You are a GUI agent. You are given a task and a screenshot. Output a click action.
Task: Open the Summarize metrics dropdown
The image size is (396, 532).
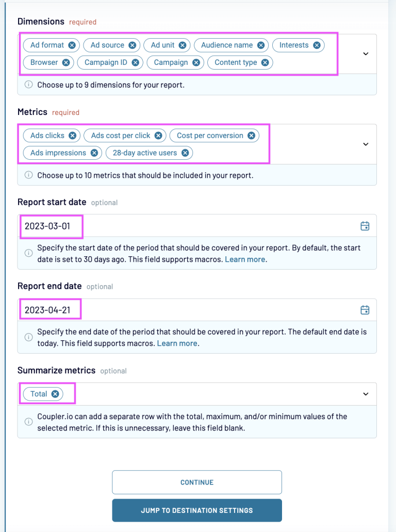[x=366, y=393]
